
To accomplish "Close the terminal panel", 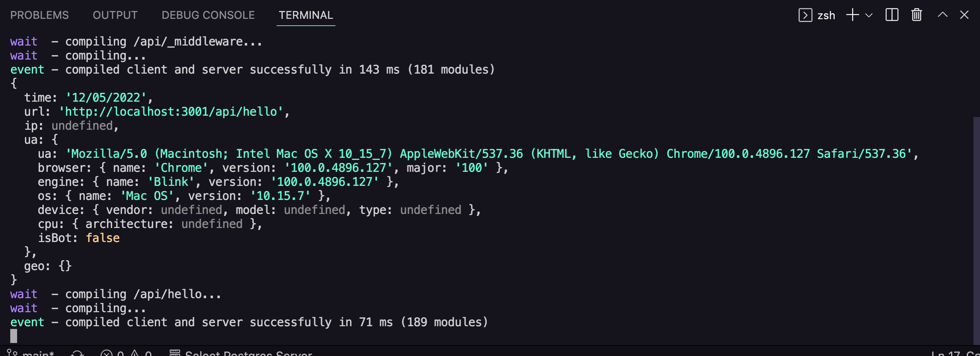I will click(x=964, y=15).
